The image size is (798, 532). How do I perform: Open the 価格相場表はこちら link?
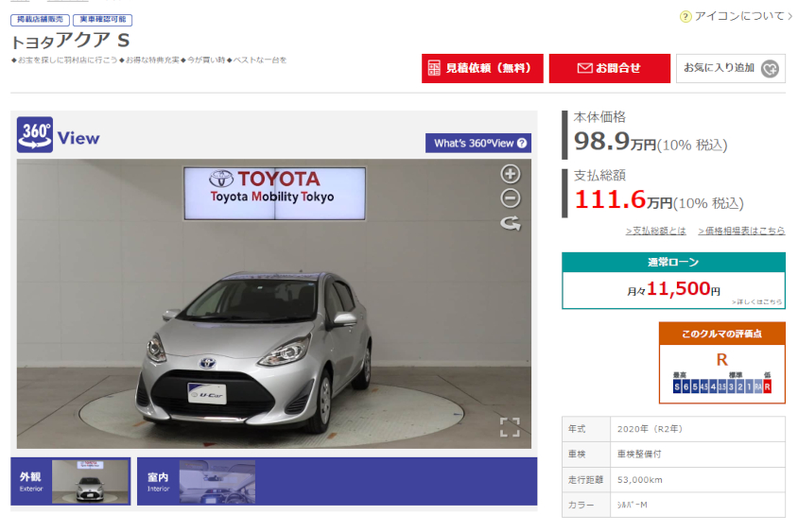pos(741,231)
